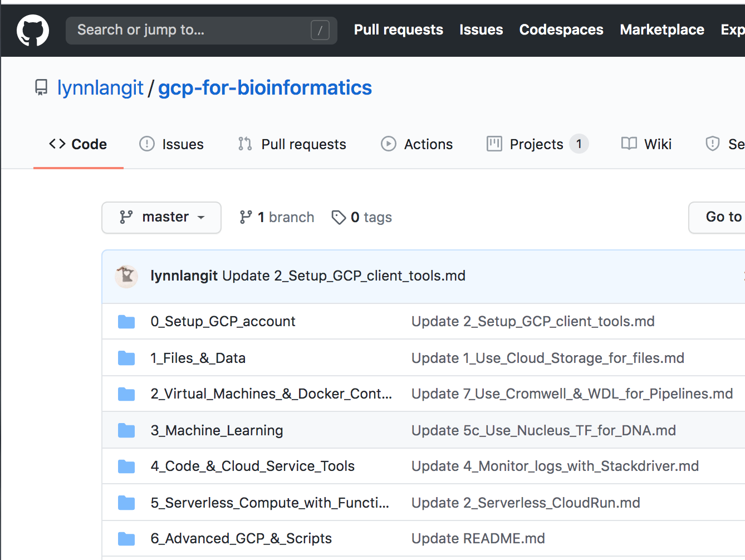Switch to the Wiki tab
Screen dimensions: 745x560
tap(646, 144)
